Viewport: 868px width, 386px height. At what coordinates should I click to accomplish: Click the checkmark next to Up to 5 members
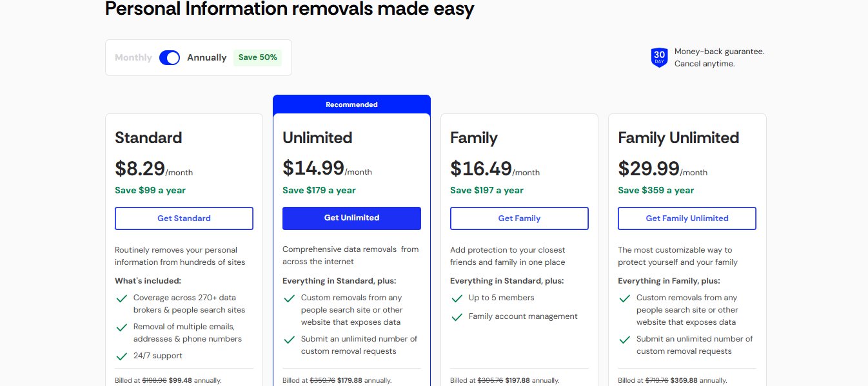[457, 298]
